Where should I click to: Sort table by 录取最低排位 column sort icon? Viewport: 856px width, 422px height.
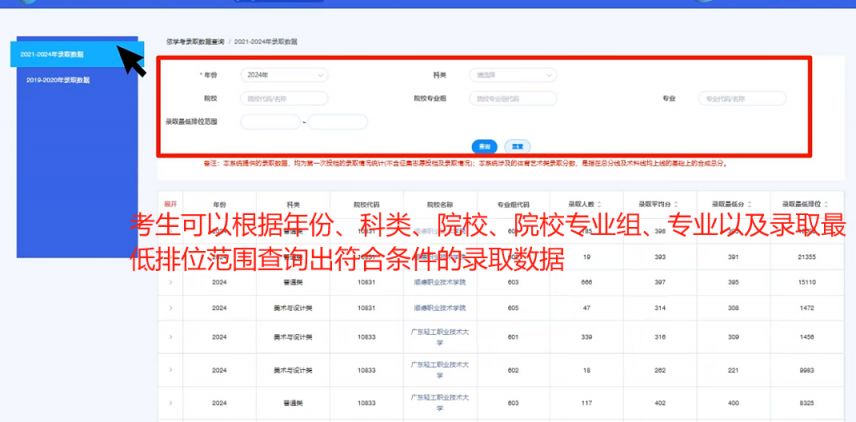pos(827,204)
